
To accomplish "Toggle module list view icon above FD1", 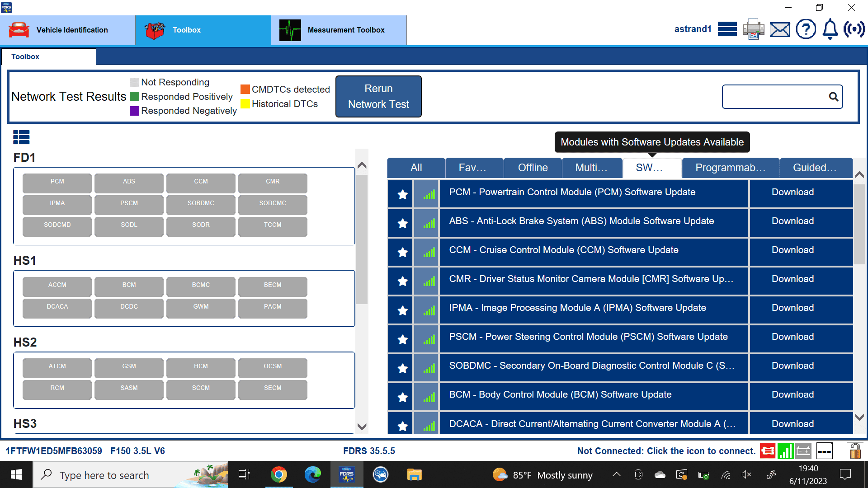I will click(21, 137).
